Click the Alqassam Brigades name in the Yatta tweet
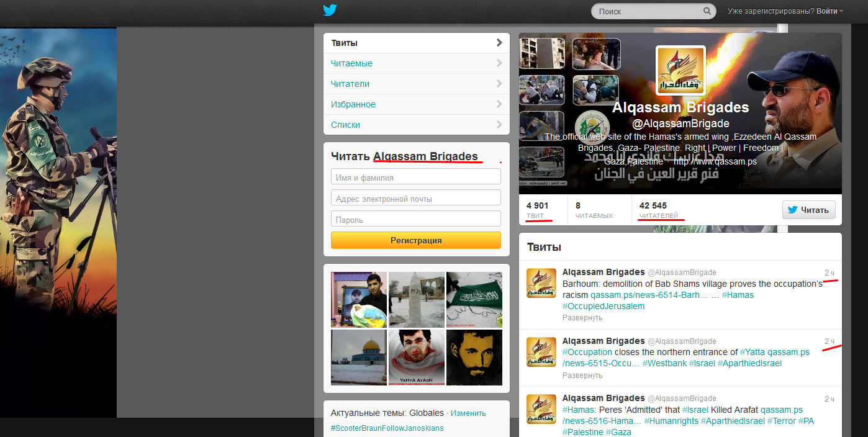 (x=604, y=341)
